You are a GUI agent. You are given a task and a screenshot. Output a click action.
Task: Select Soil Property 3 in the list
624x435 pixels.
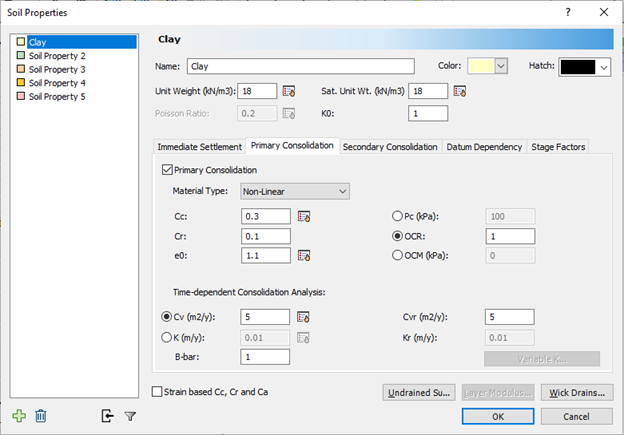point(57,69)
